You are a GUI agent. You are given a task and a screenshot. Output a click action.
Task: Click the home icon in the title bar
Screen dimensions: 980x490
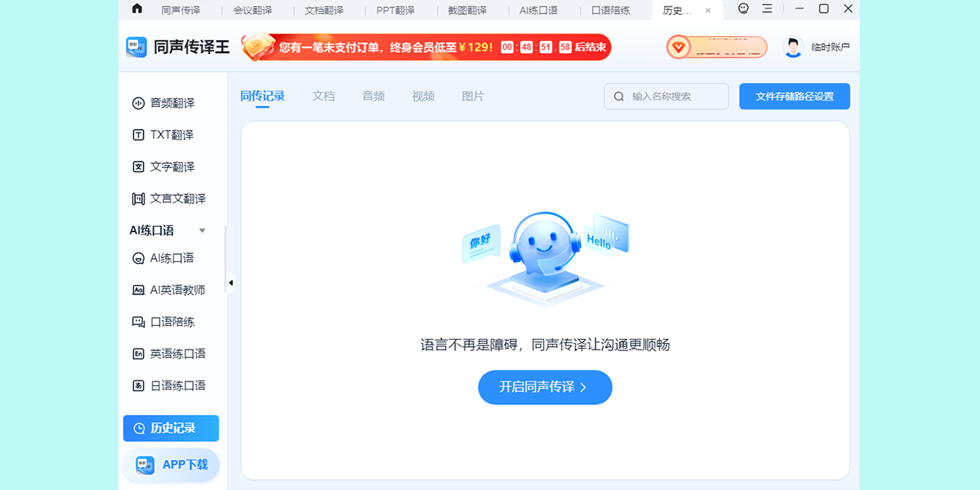point(136,9)
